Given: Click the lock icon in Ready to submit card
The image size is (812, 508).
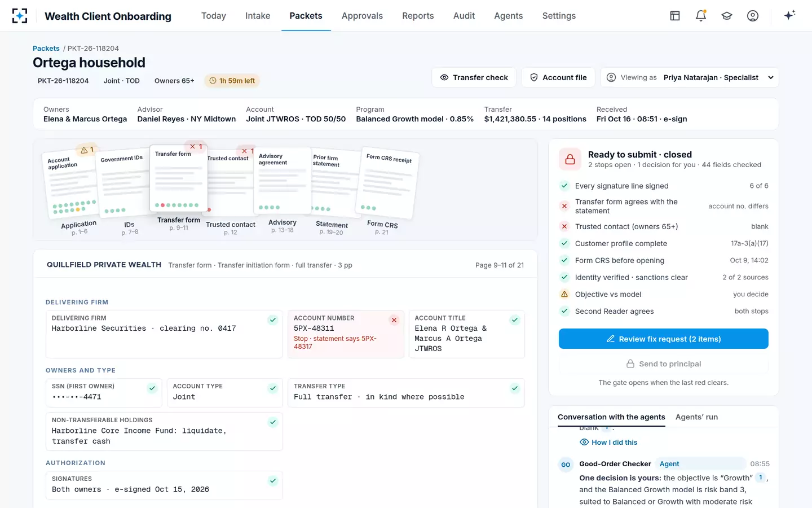Looking at the screenshot, I should click(570, 159).
